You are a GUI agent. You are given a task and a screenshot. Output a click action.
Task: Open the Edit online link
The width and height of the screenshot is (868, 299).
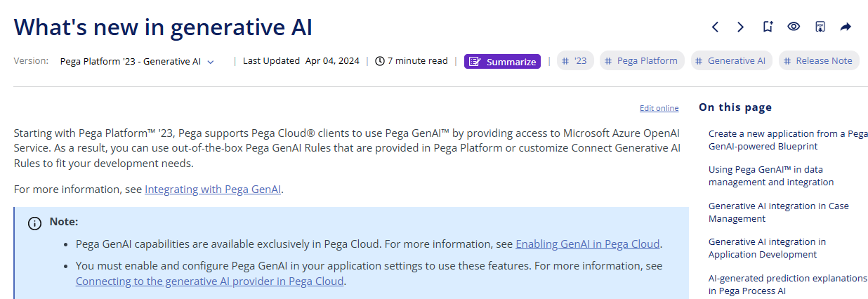click(x=659, y=108)
